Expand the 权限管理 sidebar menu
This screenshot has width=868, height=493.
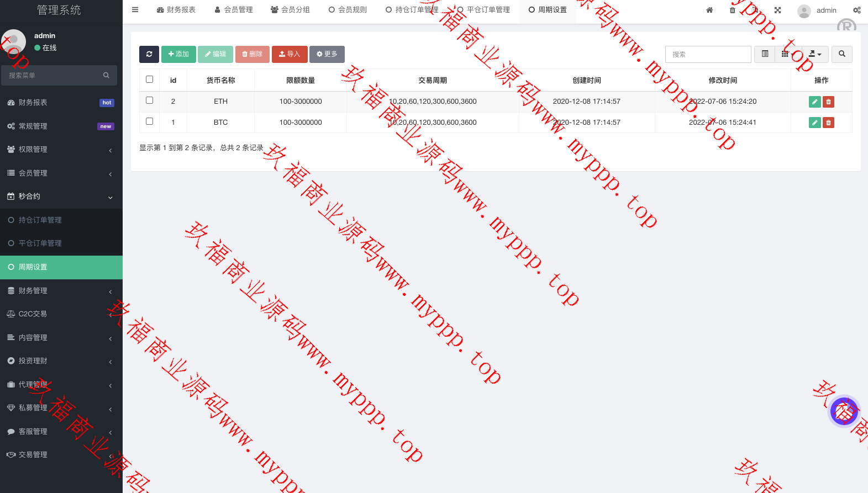60,150
